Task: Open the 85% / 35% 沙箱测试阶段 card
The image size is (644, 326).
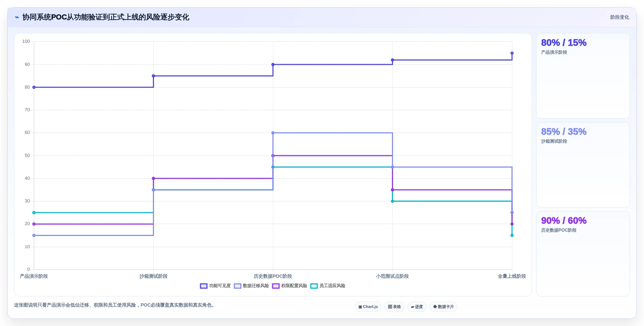Action: (x=583, y=165)
